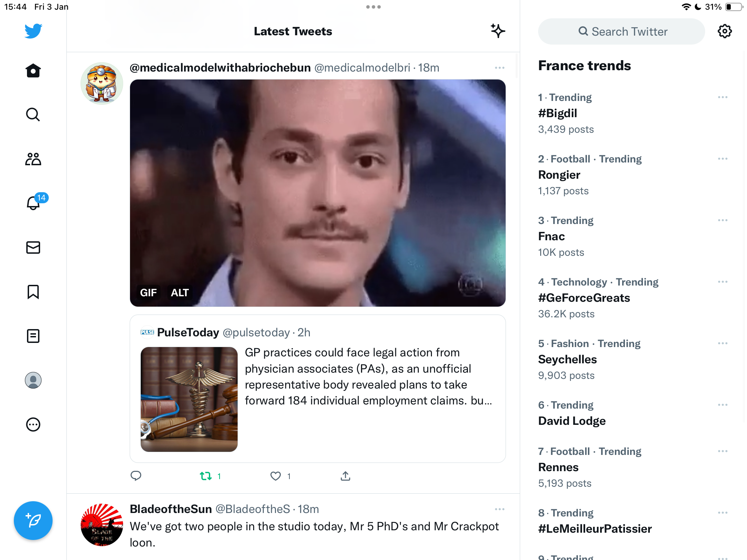Image resolution: width=747 pixels, height=560 pixels.
Task: Open PulseToday account name in quote
Action: point(188,333)
